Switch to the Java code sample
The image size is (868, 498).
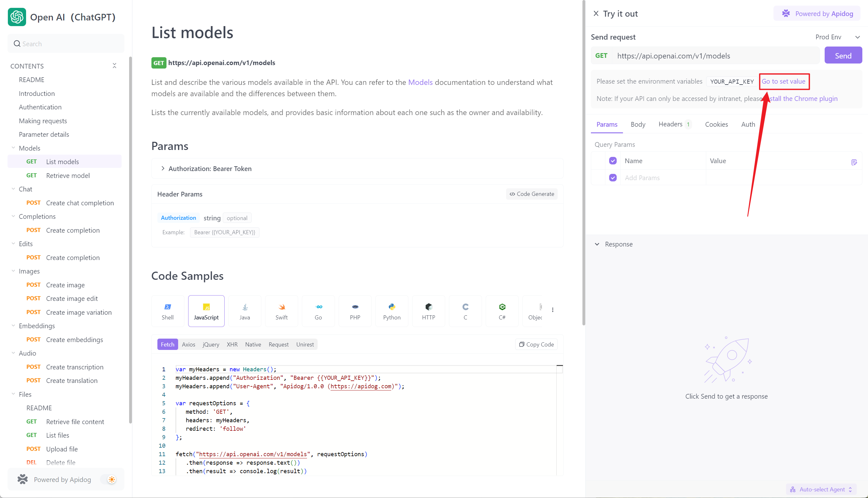245,311
